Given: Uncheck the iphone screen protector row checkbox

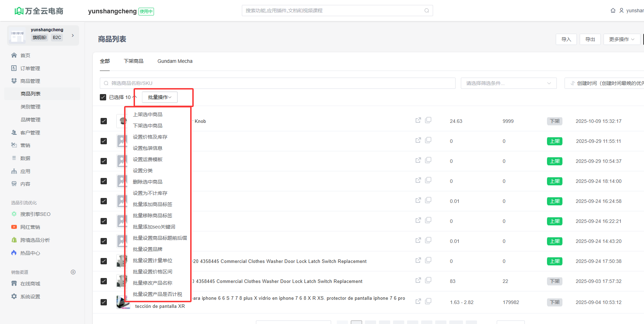Looking at the screenshot, I should tap(104, 302).
